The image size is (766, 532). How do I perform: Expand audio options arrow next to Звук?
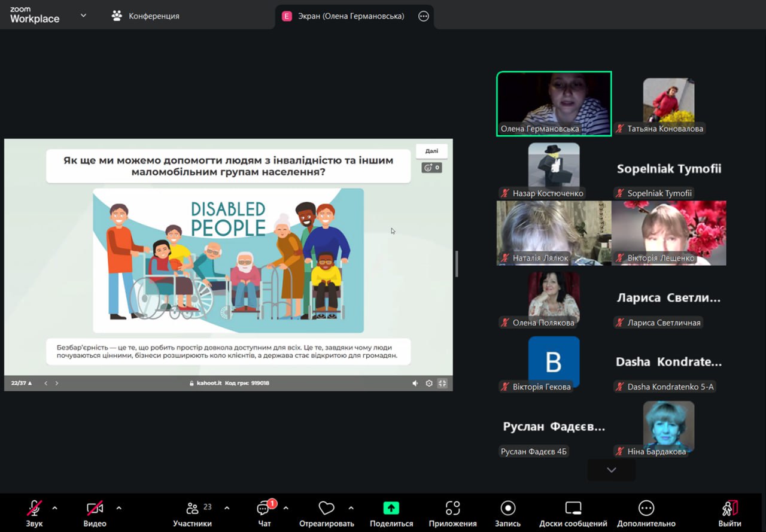click(x=55, y=508)
